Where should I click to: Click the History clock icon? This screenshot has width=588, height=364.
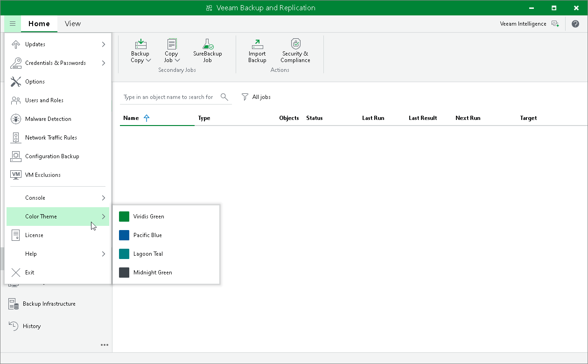14,326
